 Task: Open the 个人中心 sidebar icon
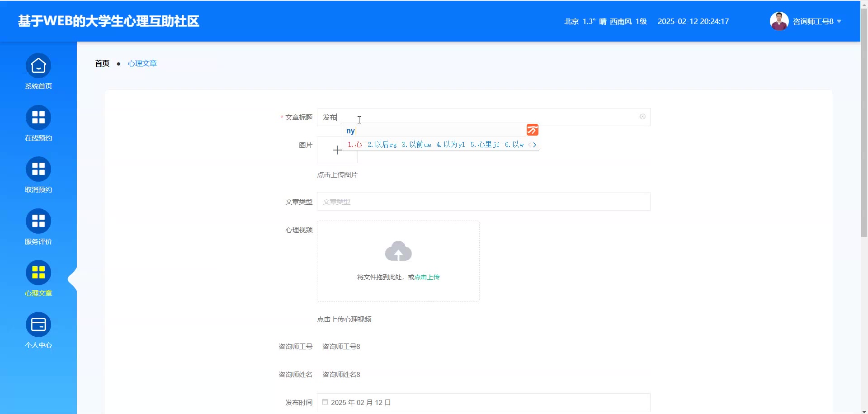point(38,325)
